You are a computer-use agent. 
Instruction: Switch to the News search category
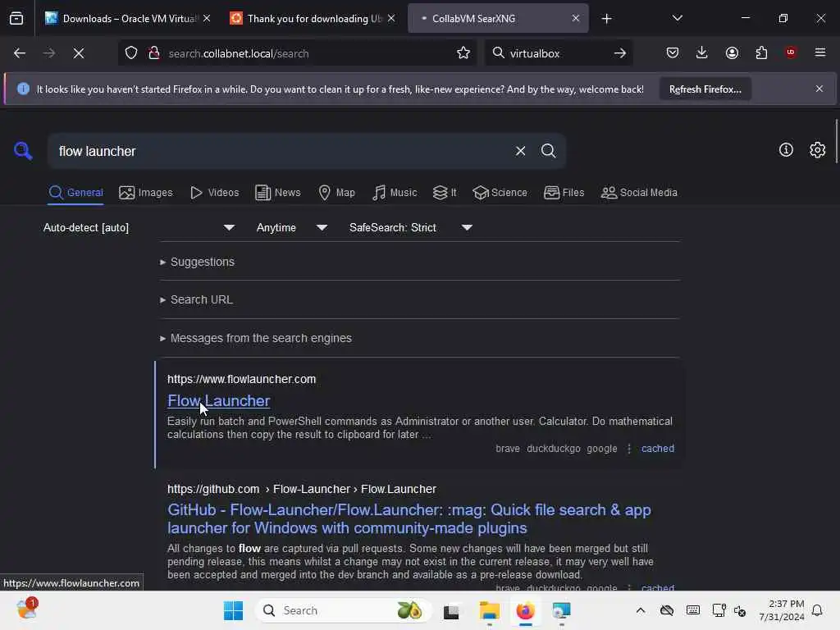pos(277,192)
